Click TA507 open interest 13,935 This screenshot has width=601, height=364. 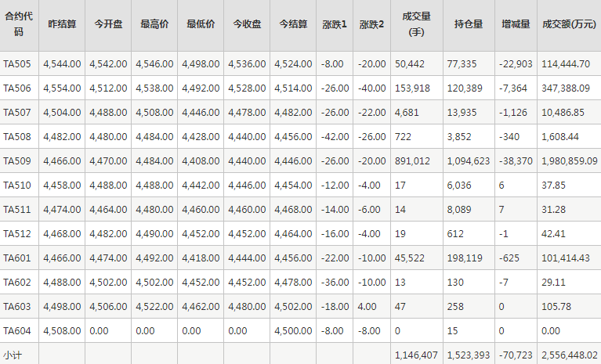[462, 113]
